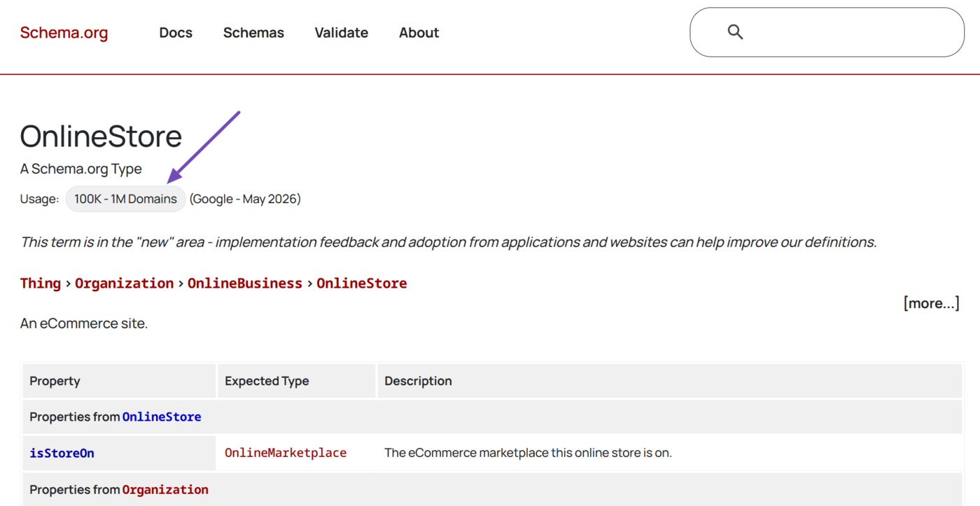This screenshot has width=980, height=506.
Task: Expand the [more...] link
Action: tap(931, 303)
